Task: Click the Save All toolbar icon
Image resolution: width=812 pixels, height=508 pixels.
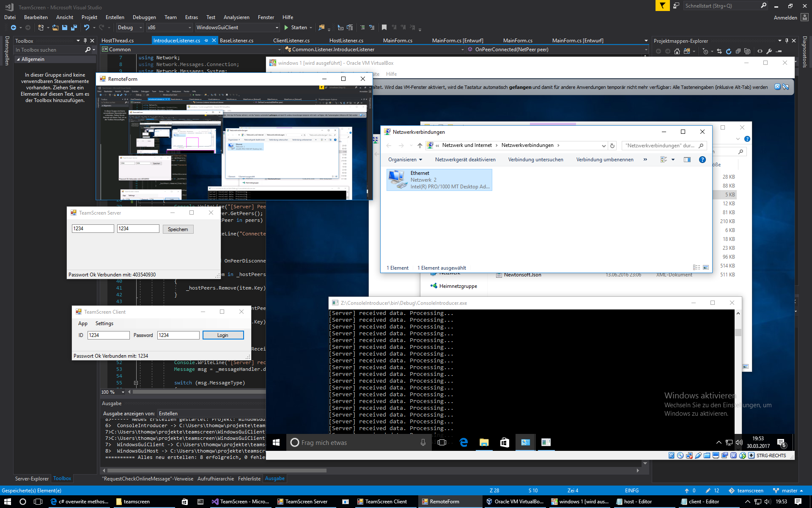Action: coord(74,28)
